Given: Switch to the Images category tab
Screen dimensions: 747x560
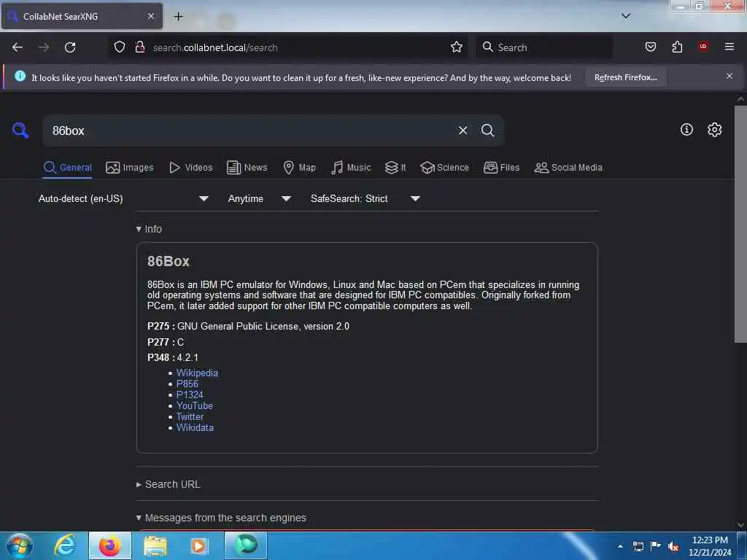Looking at the screenshot, I should 130,168.
